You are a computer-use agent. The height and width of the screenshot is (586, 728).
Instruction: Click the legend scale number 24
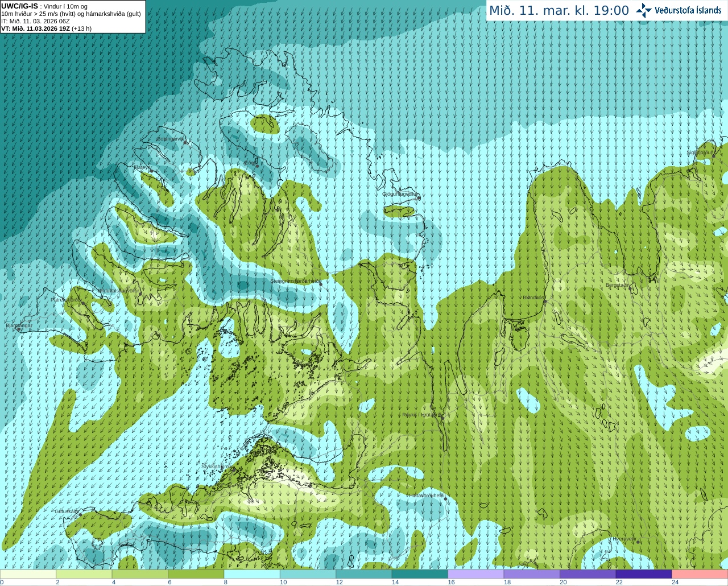pos(675,582)
